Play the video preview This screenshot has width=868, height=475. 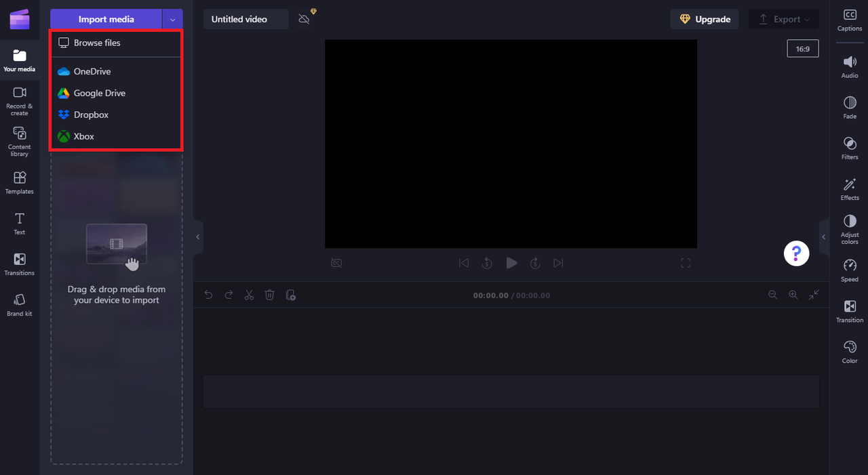pyautogui.click(x=511, y=263)
